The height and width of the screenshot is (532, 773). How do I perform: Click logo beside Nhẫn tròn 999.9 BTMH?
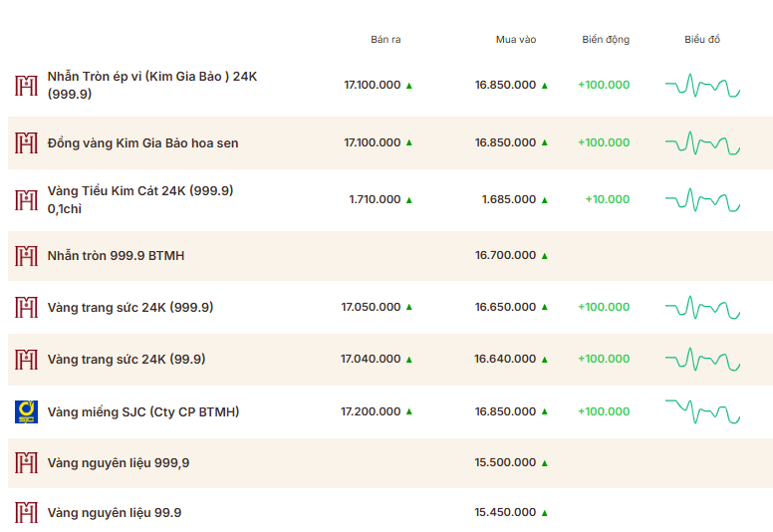coord(26,256)
